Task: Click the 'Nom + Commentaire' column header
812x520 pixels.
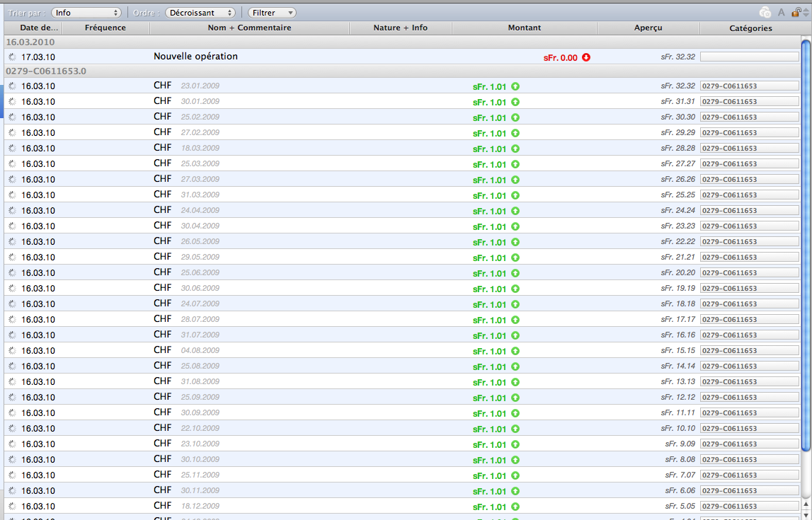Action: click(249, 28)
